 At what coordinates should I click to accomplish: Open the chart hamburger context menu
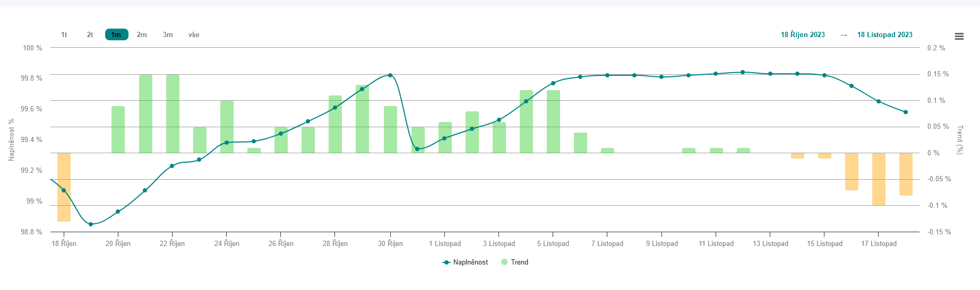[959, 37]
